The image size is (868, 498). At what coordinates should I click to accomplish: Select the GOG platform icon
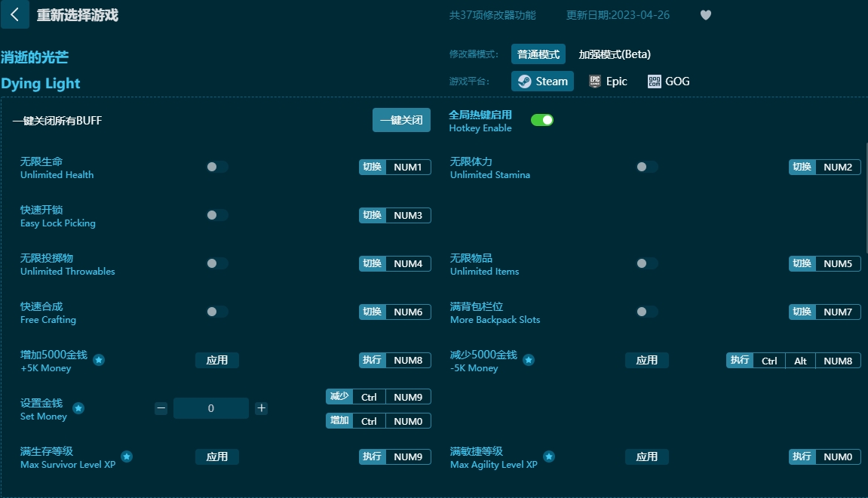[654, 81]
